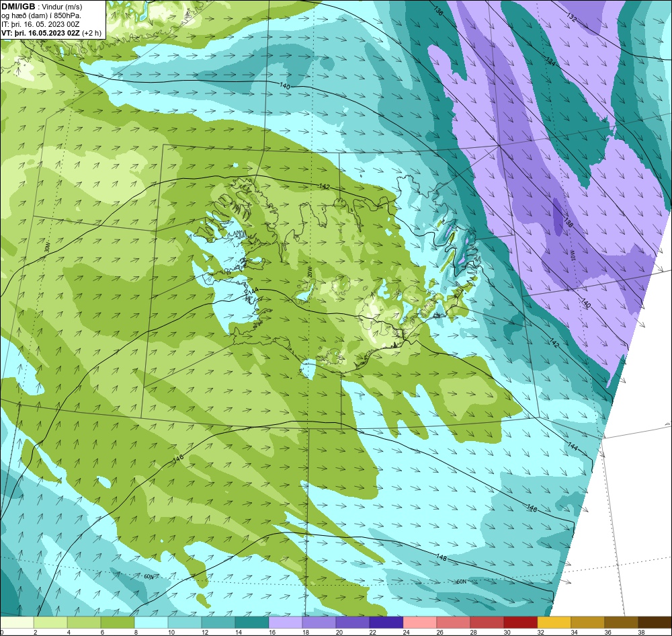Image resolution: width=672 pixels, height=636 pixels.
Task: Click the dark brown legend swatch above 38
Action: pyautogui.click(x=655, y=623)
